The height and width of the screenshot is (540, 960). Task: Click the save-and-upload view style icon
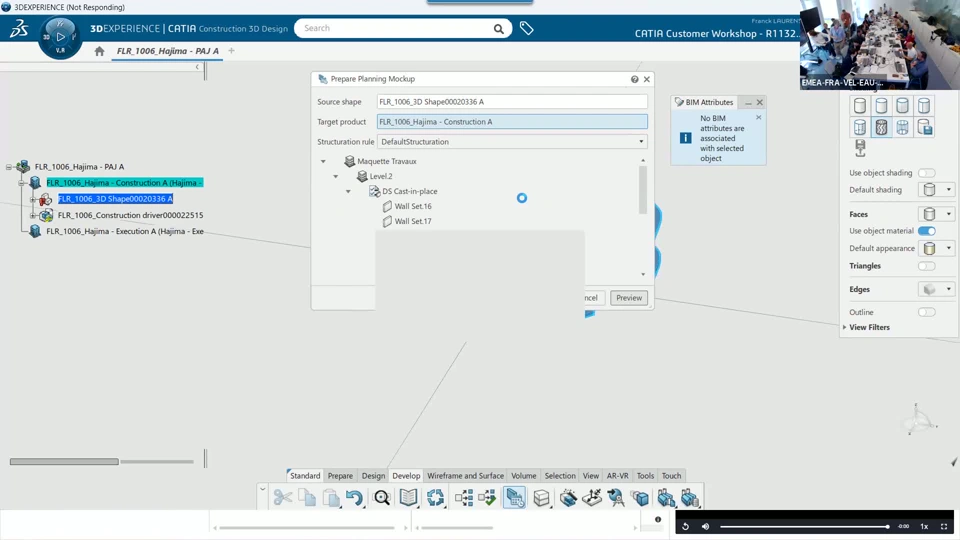(860, 148)
